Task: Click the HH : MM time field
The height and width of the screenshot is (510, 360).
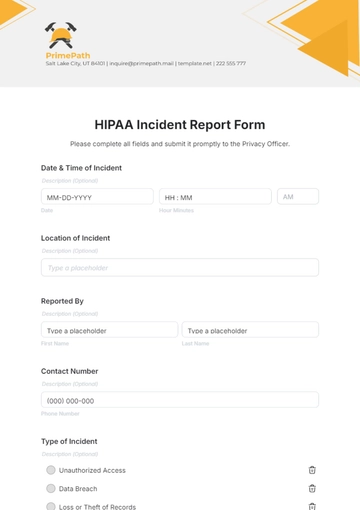Action: click(x=215, y=197)
